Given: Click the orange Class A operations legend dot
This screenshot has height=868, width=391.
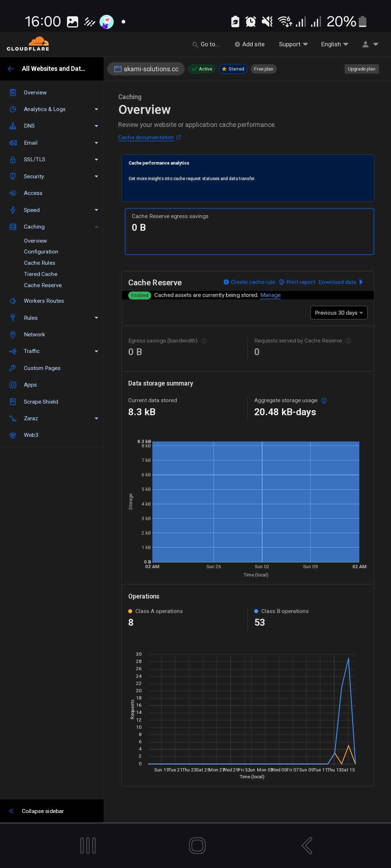Looking at the screenshot, I should coord(130,611).
